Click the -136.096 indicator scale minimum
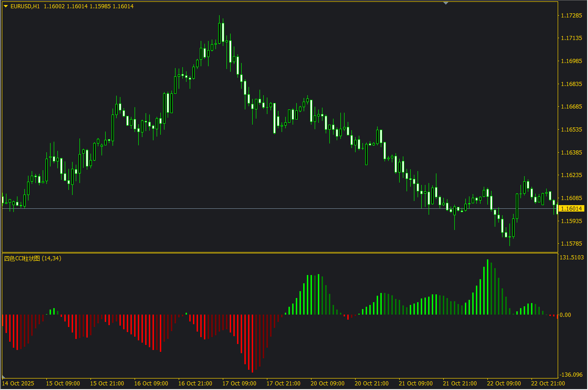The height and width of the screenshot is (390, 588). [571, 375]
